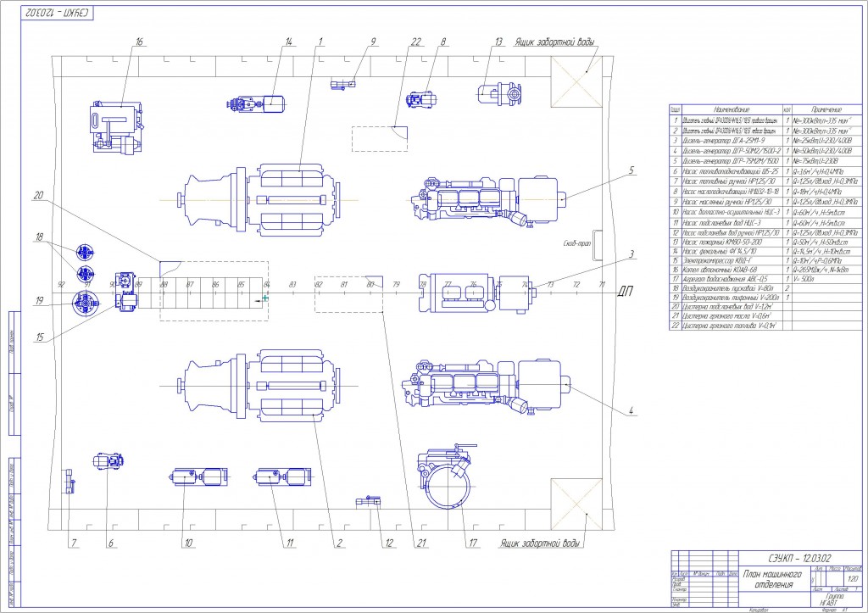Click the diesel generator drawing marked by callout 3
The width and height of the screenshot is (868, 613).
pos(478,293)
